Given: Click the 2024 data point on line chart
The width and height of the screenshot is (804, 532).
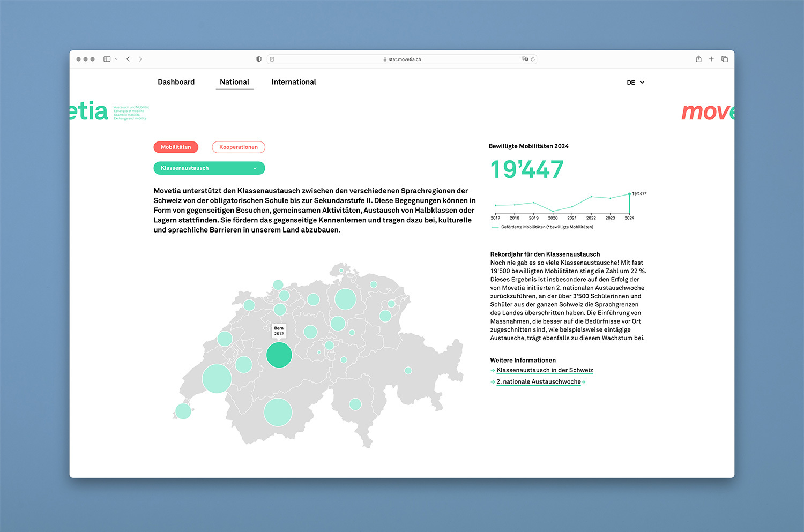Looking at the screenshot, I should point(629,194).
